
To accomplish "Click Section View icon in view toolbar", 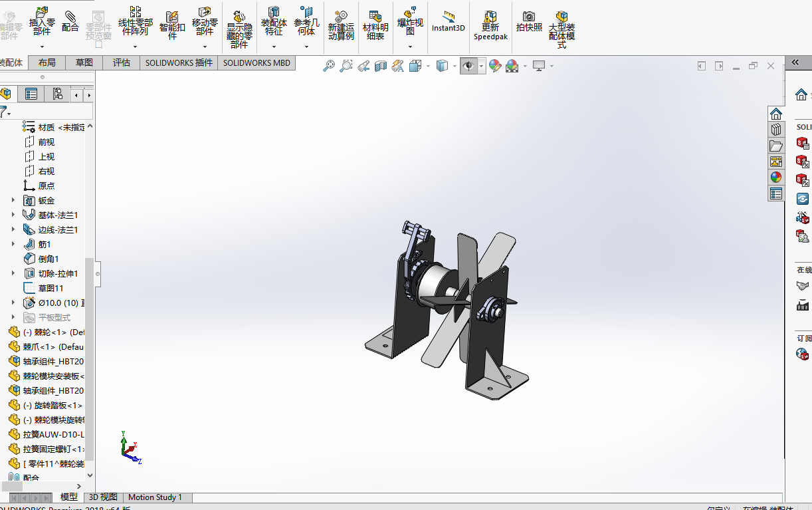I will [x=381, y=66].
